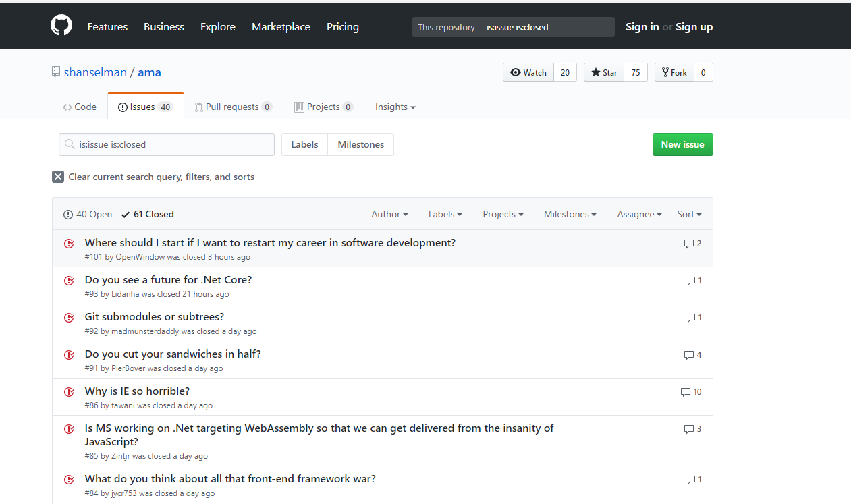Expand the Labels filter dropdown in issue header
851x504 pixels.
coord(445,214)
